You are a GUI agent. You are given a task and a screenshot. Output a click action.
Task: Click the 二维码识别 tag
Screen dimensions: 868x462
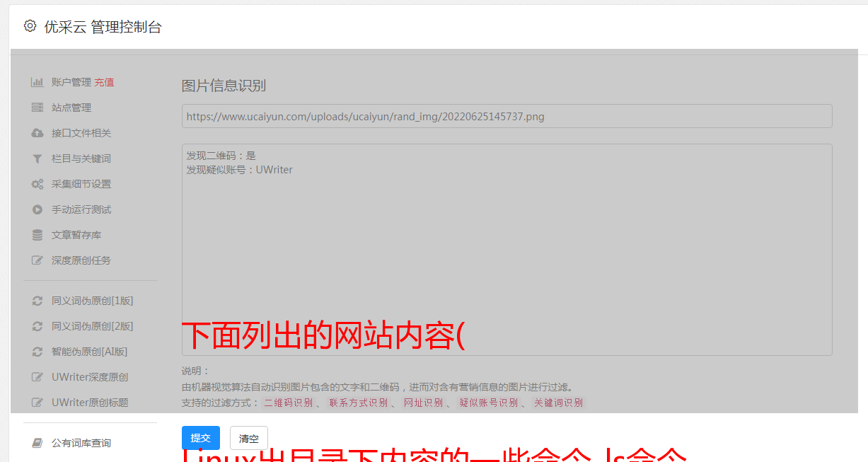(x=288, y=403)
